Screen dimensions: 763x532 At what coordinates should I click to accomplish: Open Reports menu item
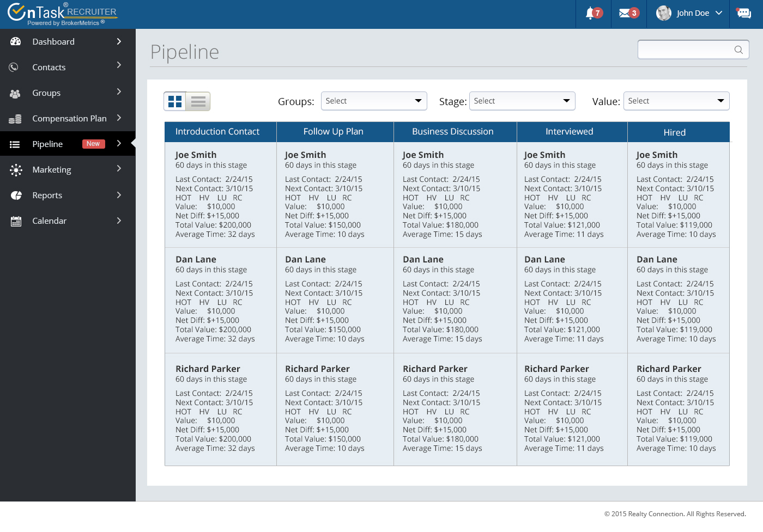click(x=68, y=195)
